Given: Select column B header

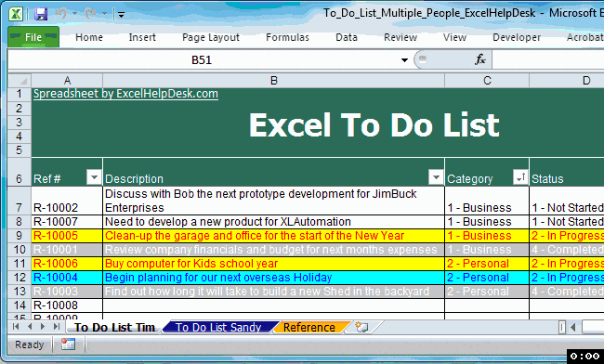Looking at the screenshot, I should tap(273, 81).
